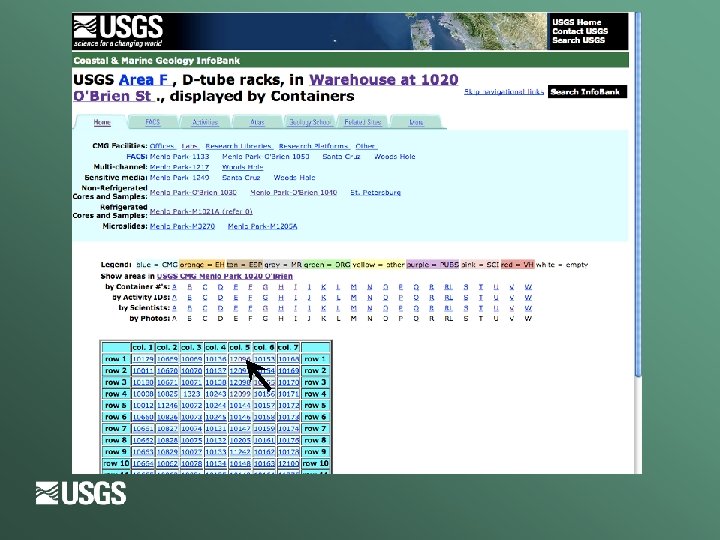
Task: Open the Labs link under CMG Facilities
Action: 190,146
